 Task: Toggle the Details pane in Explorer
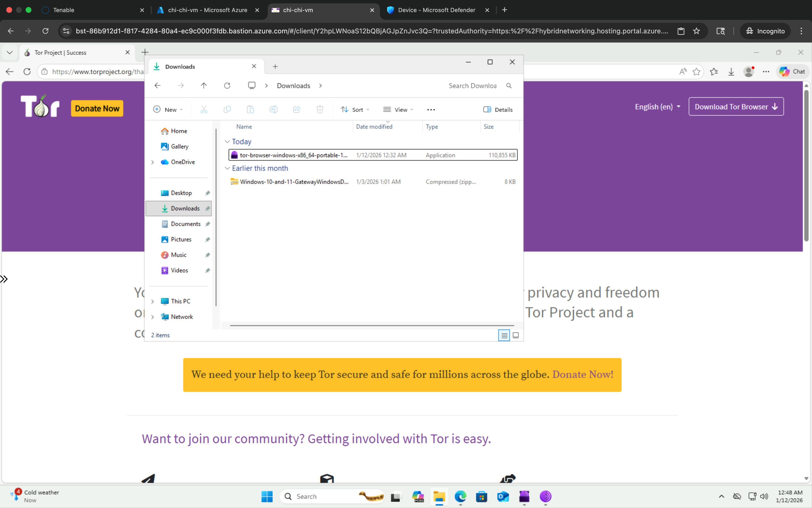pos(498,110)
